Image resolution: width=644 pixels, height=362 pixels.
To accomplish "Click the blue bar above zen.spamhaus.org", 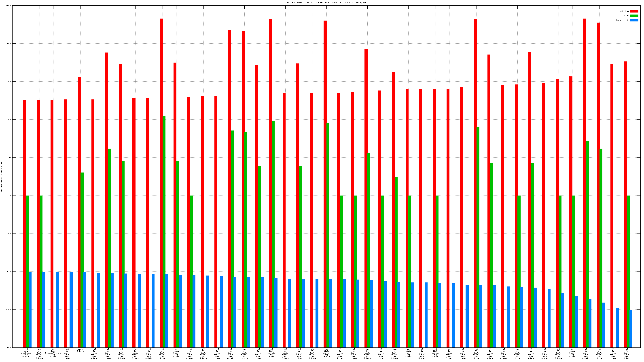I will [30, 309].
